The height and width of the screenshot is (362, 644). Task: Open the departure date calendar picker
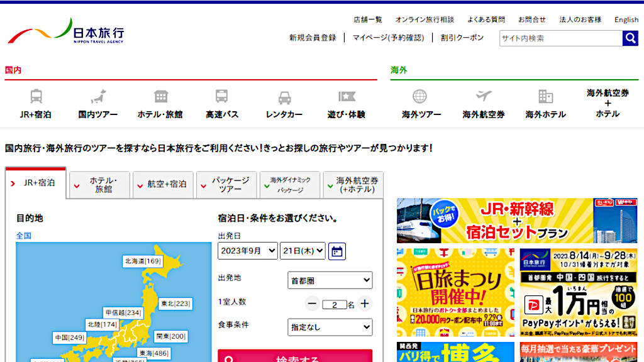(337, 251)
